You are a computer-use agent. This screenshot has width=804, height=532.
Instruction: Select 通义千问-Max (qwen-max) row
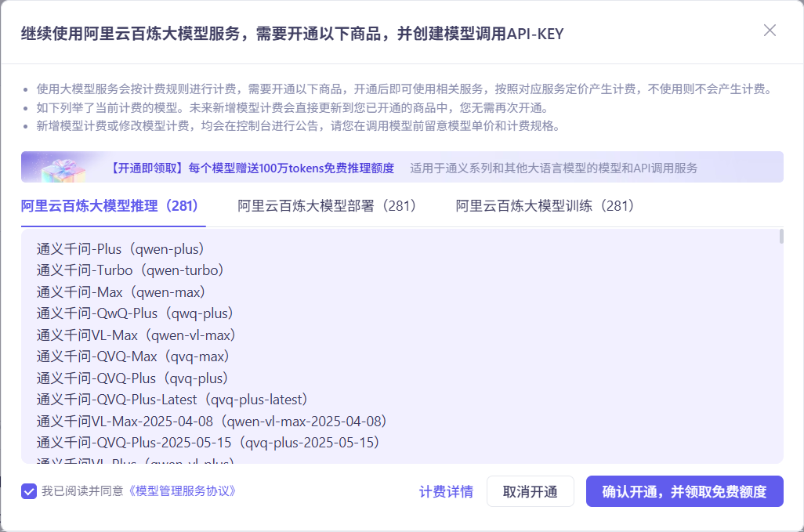tap(121, 292)
